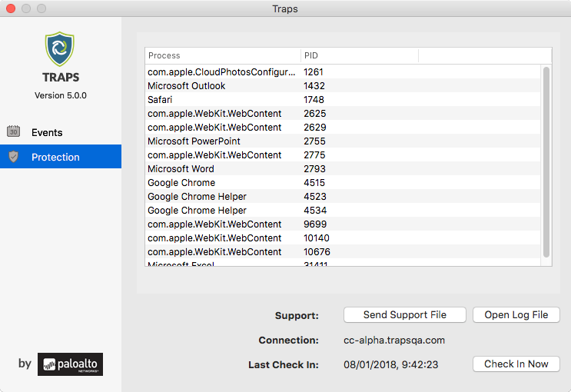This screenshot has height=392, width=571.
Task: Sort the list by PID column header
Action: click(x=359, y=55)
